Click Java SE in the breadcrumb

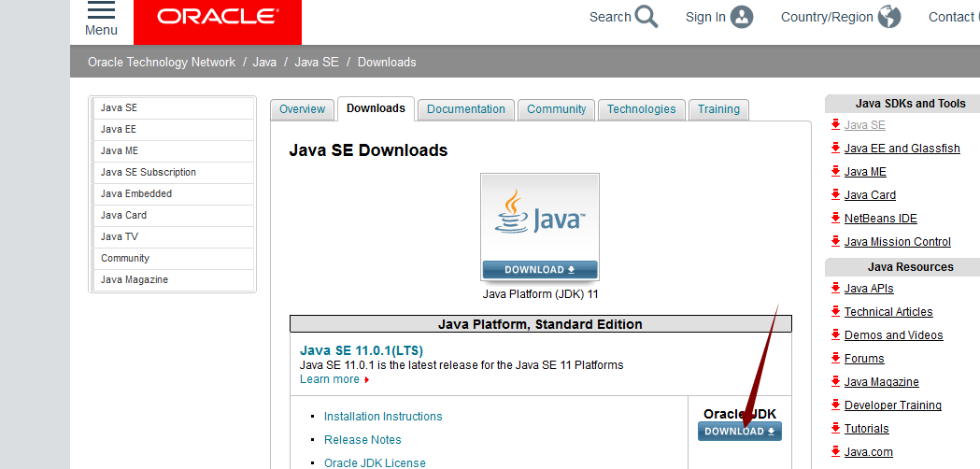point(317,62)
